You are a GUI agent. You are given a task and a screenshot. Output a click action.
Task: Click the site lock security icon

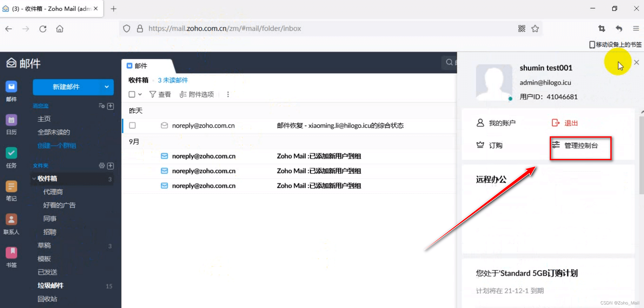(140, 29)
